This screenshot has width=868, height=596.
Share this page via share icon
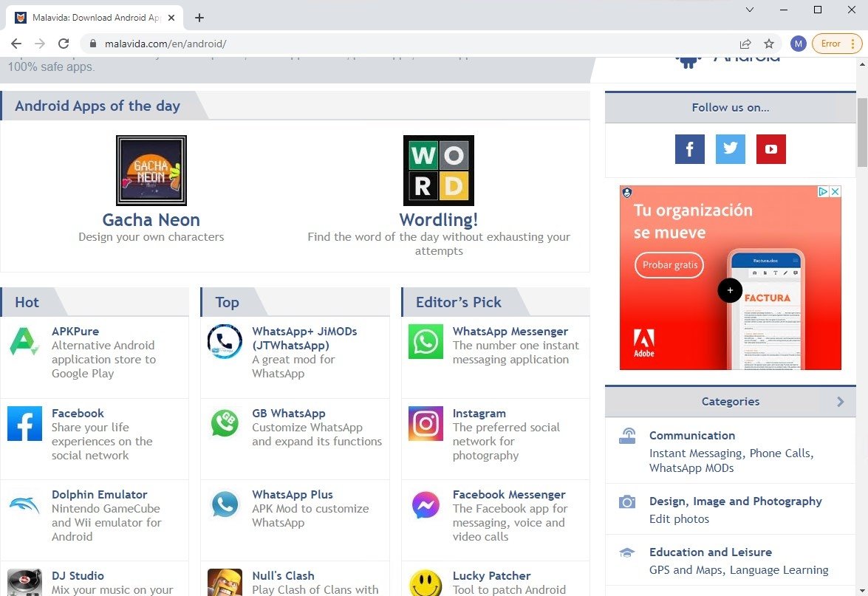click(x=745, y=44)
